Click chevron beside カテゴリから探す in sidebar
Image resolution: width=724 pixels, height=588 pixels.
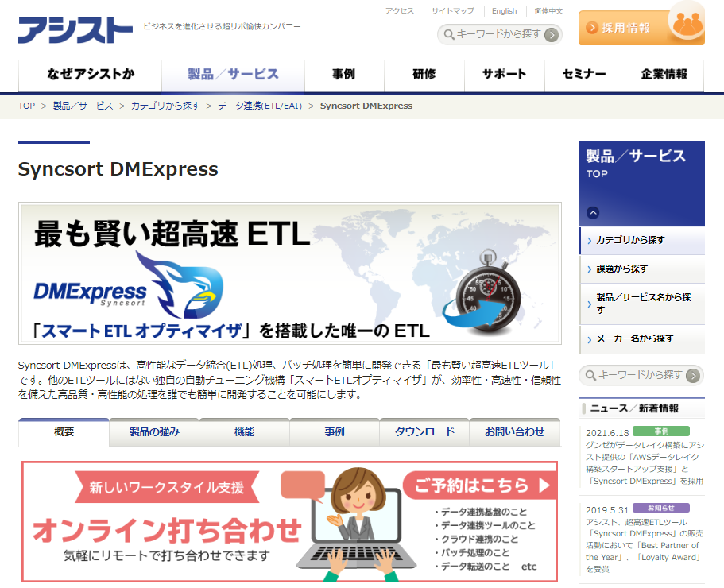click(x=590, y=241)
